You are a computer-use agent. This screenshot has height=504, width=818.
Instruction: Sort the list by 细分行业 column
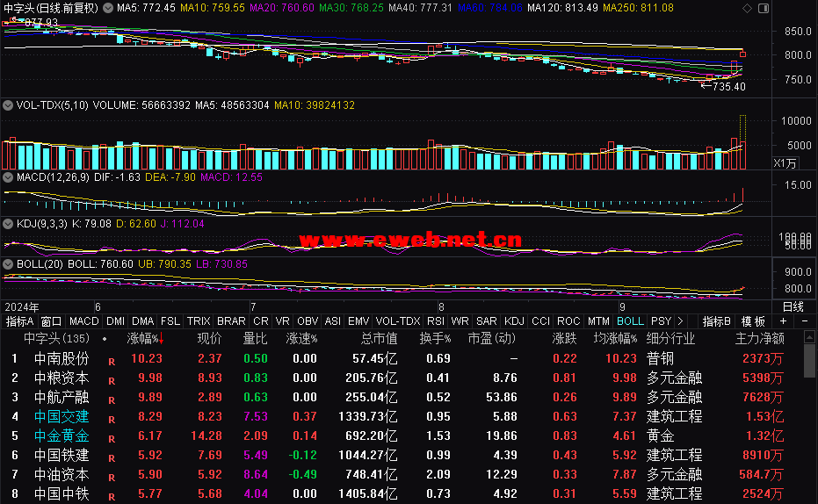pos(670,339)
